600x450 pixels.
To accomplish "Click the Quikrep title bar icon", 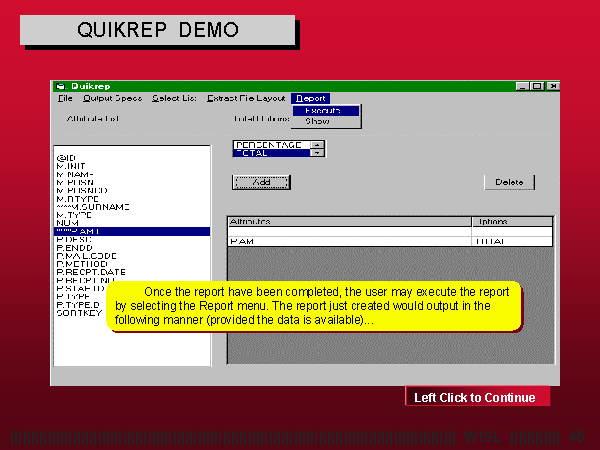I will [x=60, y=86].
